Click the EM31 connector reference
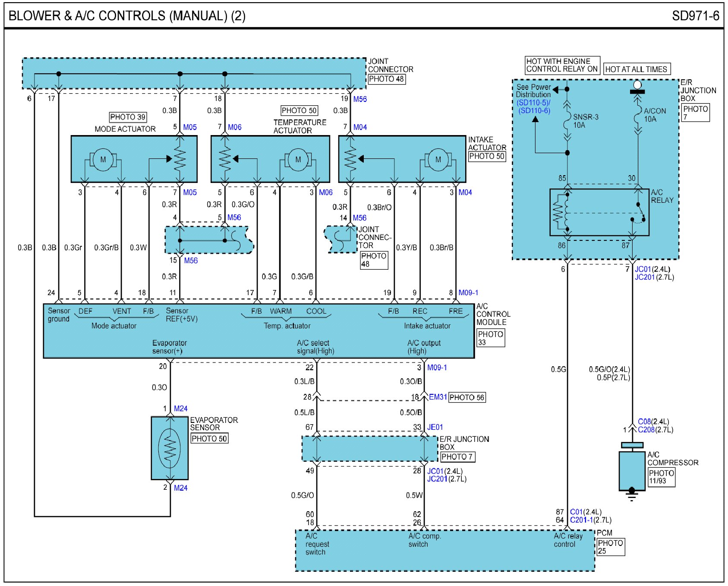728x586 pixels. [x=438, y=397]
